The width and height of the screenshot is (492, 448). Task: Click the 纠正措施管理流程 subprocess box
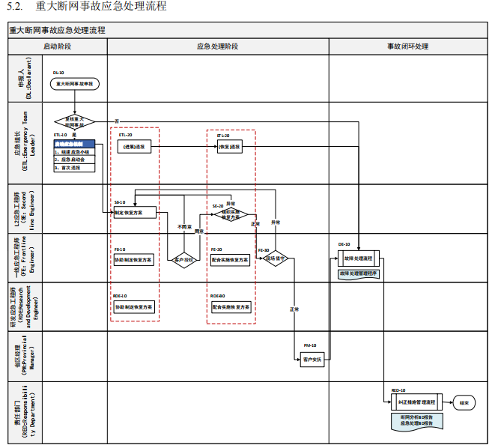coord(417,402)
